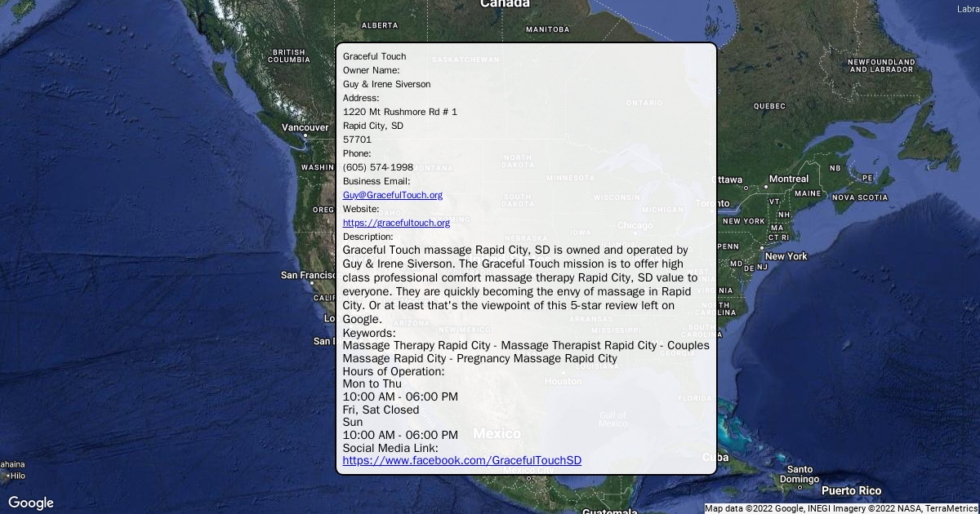Screen dimensions: 980x514
Task: Click the ZIP code 57701
Action: click(x=357, y=140)
